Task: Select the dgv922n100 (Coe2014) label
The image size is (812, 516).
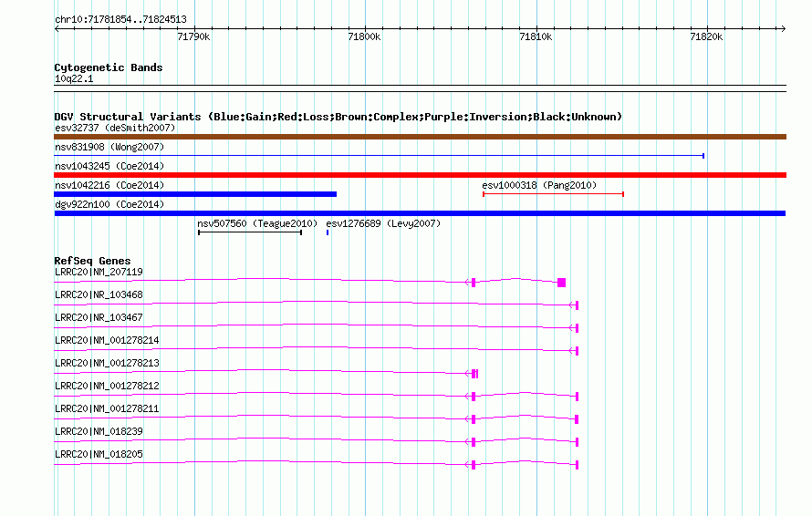Action: [x=109, y=204]
